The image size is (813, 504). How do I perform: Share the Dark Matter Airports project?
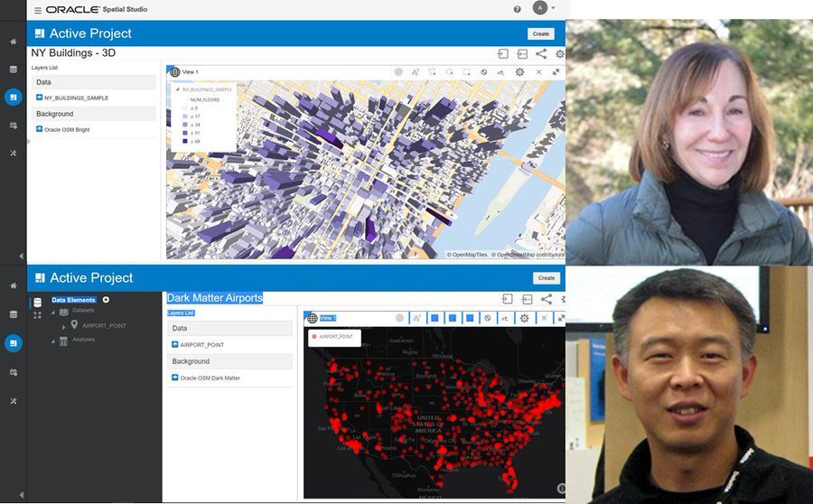coord(546,299)
